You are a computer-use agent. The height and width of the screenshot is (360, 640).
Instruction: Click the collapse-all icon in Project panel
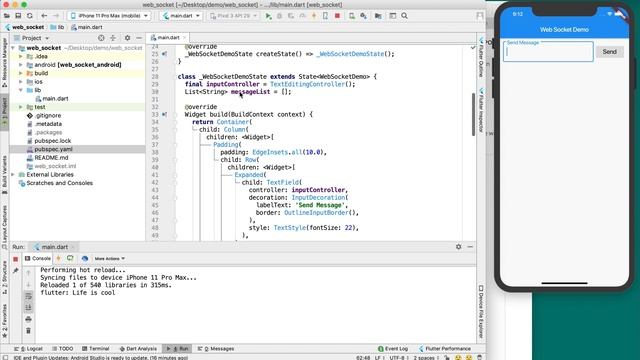[113, 38]
